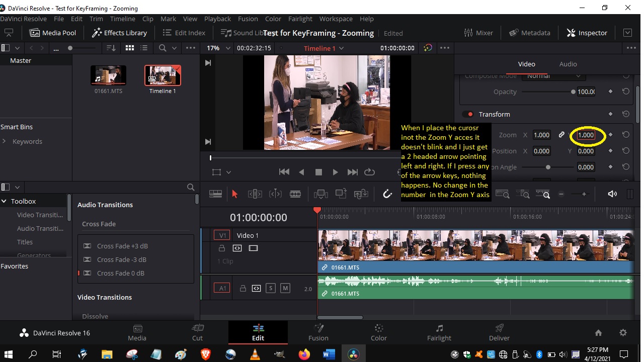The image size is (644, 362).
Task: Open the Composite Mode dropdown
Action: tap(553, 76)
